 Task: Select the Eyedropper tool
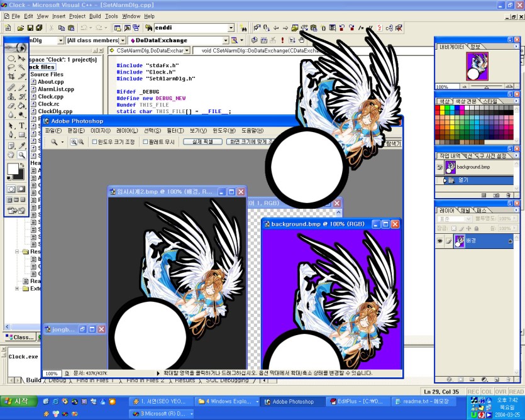tap(22, 146)
